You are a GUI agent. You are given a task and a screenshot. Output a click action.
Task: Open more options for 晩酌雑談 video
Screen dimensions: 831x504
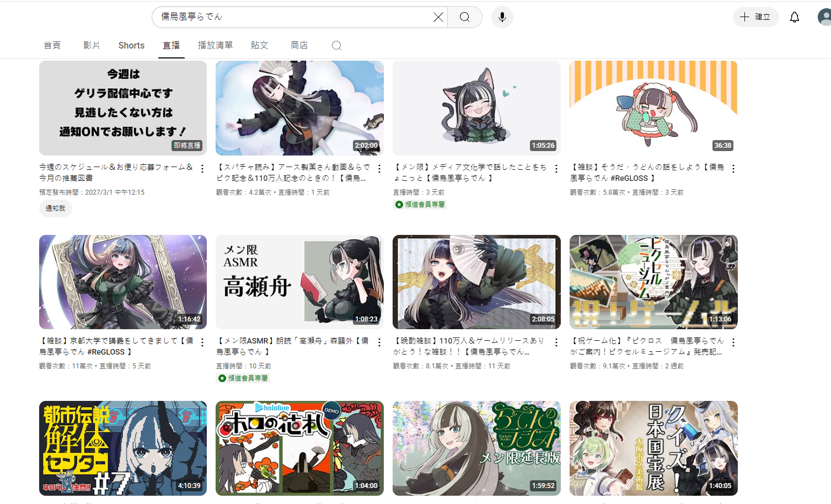point(556,342)
